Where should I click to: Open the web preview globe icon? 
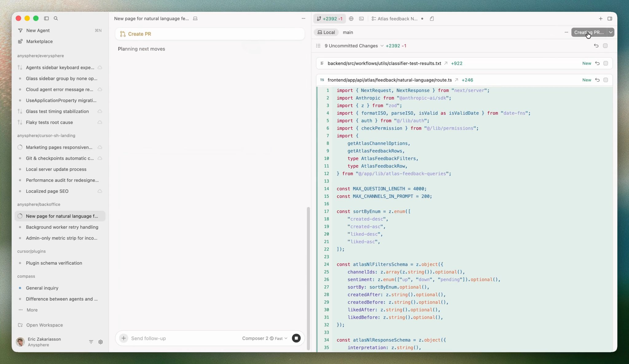351,18
